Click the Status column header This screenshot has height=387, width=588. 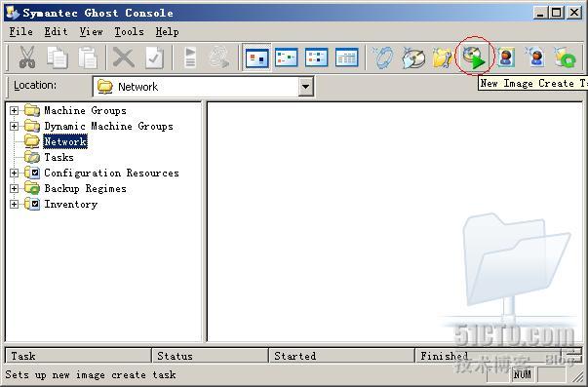tap(210, 356)
